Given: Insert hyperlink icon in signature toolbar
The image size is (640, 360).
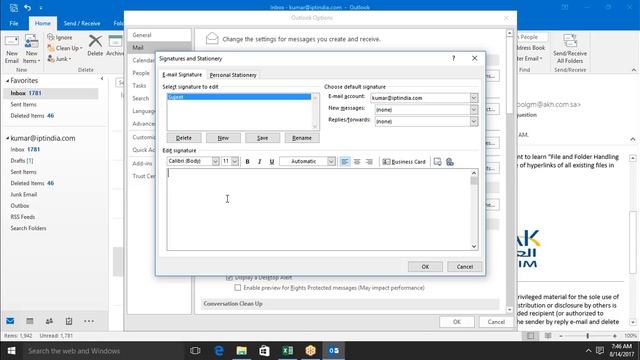Looking at the screenshot, I should [x=450, y=162].
